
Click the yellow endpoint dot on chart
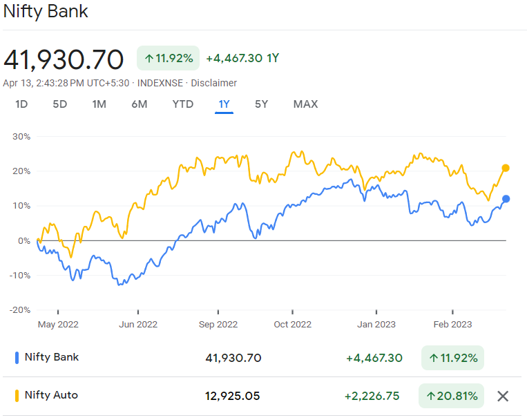coord(506,168)
